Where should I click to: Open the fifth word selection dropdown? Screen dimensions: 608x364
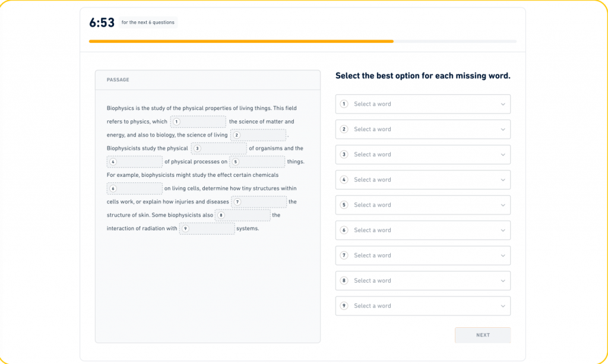pos(422,205)
